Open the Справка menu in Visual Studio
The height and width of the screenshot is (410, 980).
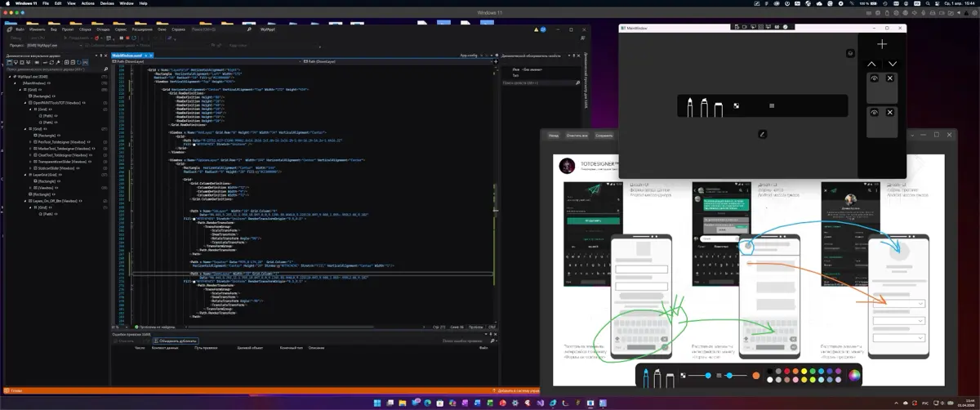[178, 29]
